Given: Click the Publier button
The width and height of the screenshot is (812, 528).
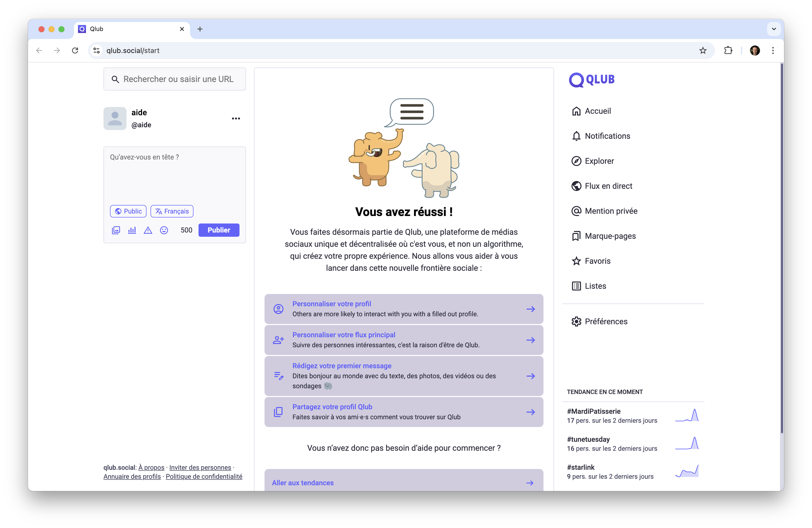Looking at the screenshot, I should (219, 230).
